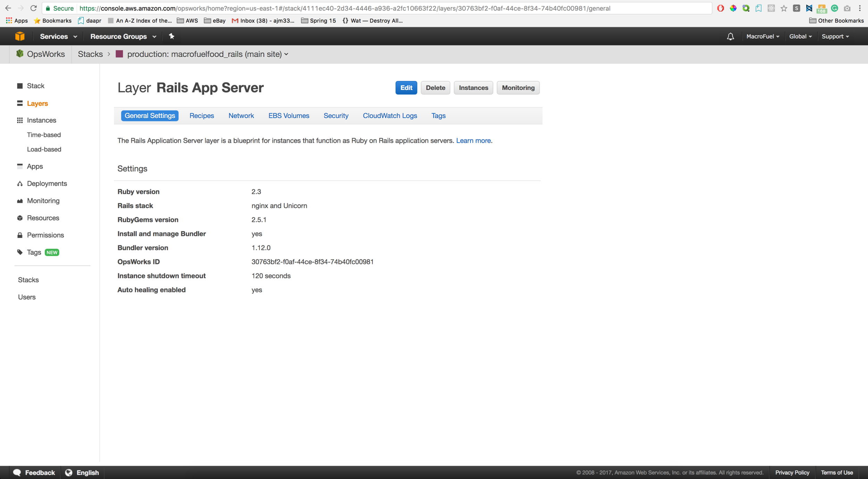Click the Monitoring chart icon in sidebar
This screenshot has width=868, height=479.
coord(20,201)
